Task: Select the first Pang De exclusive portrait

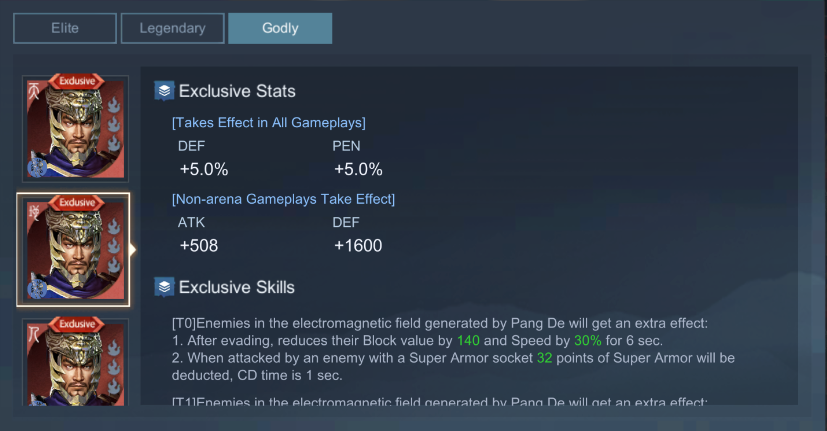Action: [75, 129]
